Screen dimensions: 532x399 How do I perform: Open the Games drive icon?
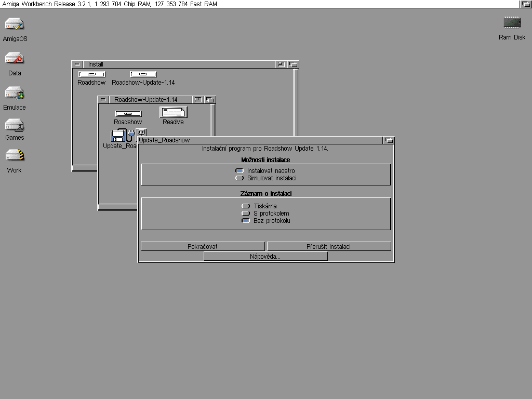(x=15, y=125)
